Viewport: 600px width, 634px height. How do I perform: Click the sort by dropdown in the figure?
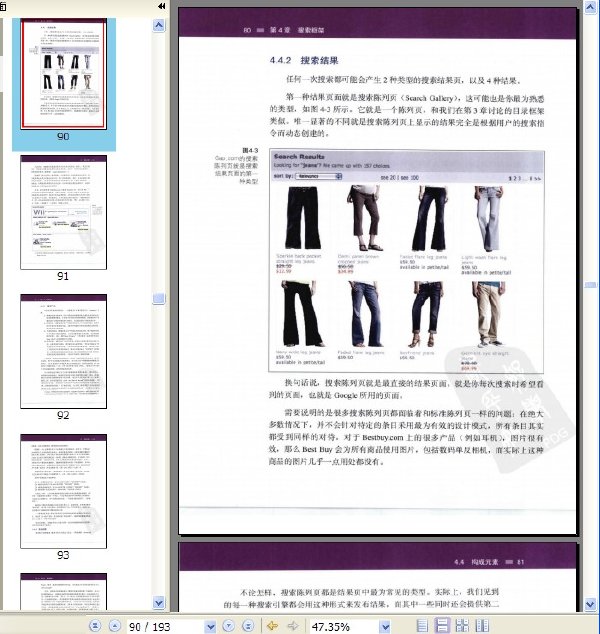[319, 176]
